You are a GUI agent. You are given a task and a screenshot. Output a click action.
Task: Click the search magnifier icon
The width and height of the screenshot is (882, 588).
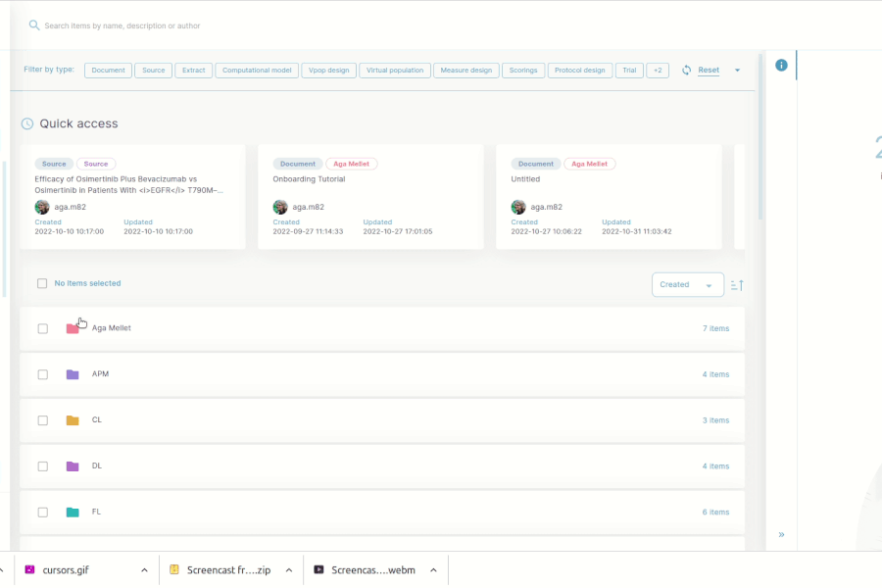[x=34, y=25]
